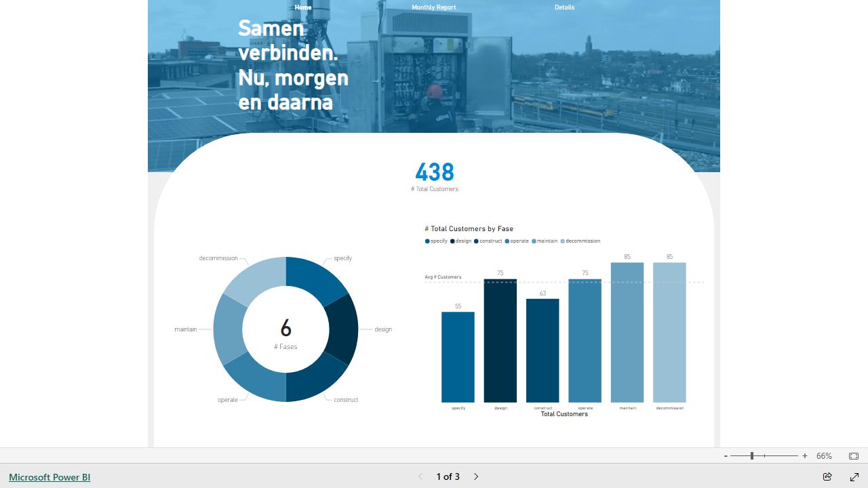Click the specify legend dot
The image size is (868, 488).
coord(427,241)
